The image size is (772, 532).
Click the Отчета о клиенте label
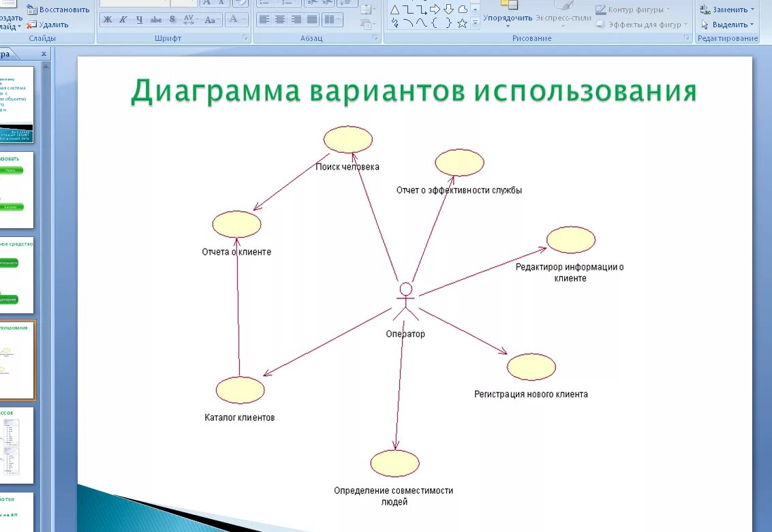(236, 252)
